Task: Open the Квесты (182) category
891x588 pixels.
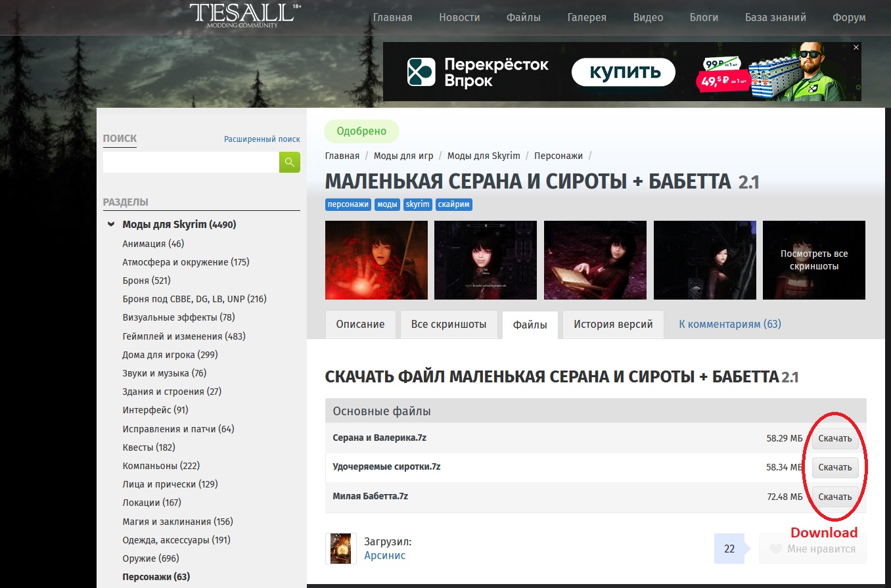Action: pos(148,447)
